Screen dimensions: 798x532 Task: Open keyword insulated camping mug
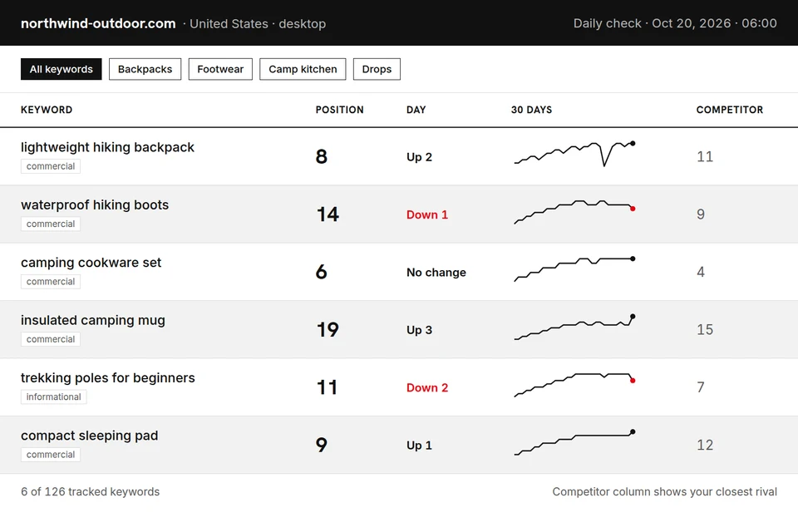[x=93, y=320]
